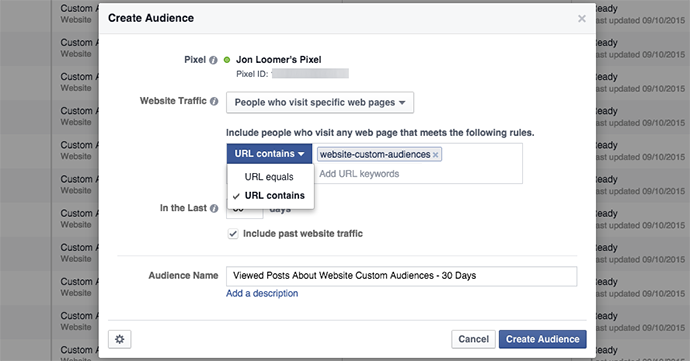Click the Create Audience dialog title
The height and width of the screenshot is (361, 690).
(151, 18)
